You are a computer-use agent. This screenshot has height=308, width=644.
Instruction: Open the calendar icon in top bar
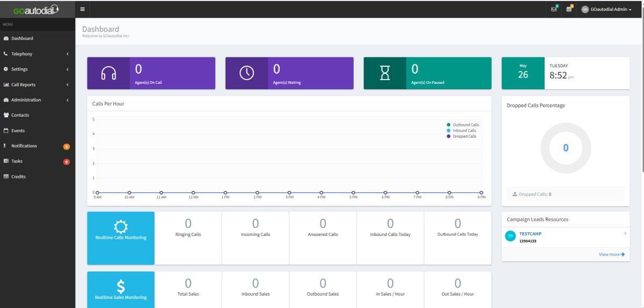pos(569,9)
